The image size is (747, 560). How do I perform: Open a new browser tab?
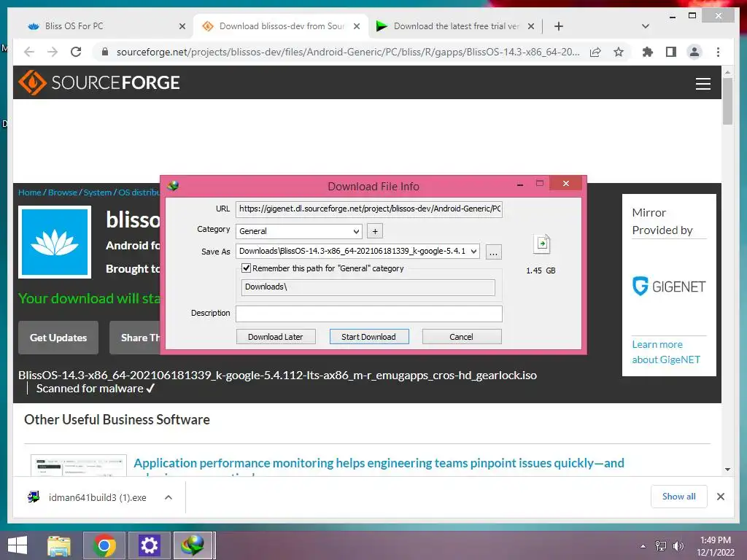click(559, 26)
